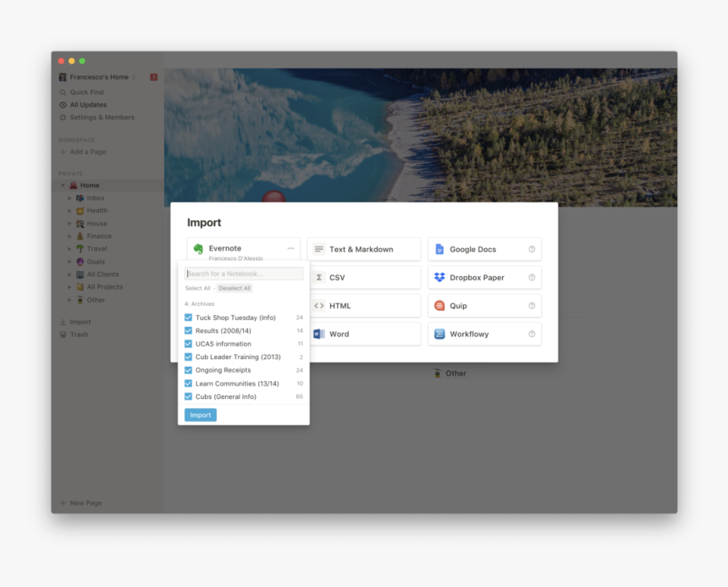Click the Francesco's Home workspace avatar
The image size is (728, 587).
(x=63, y=77)
